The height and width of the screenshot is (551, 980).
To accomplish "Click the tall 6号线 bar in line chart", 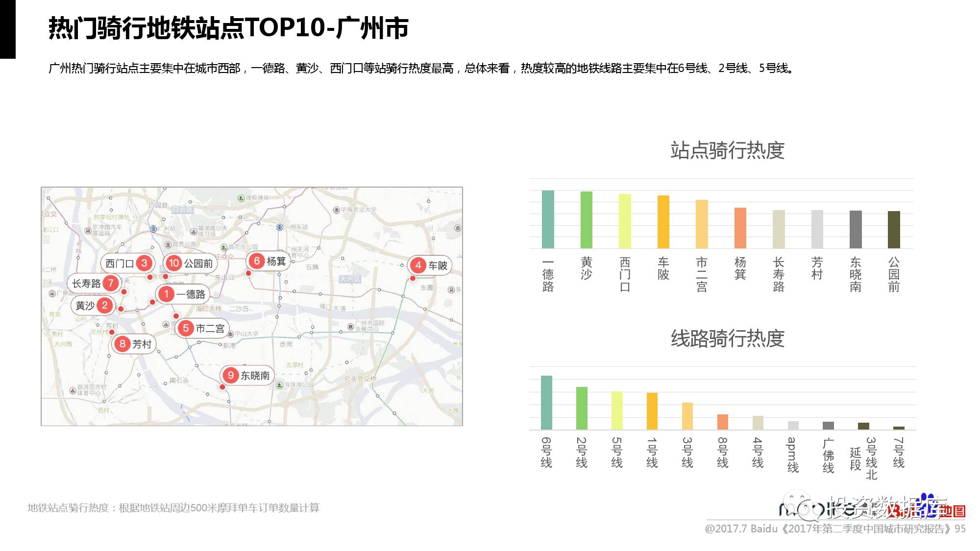I will [546, 403].
